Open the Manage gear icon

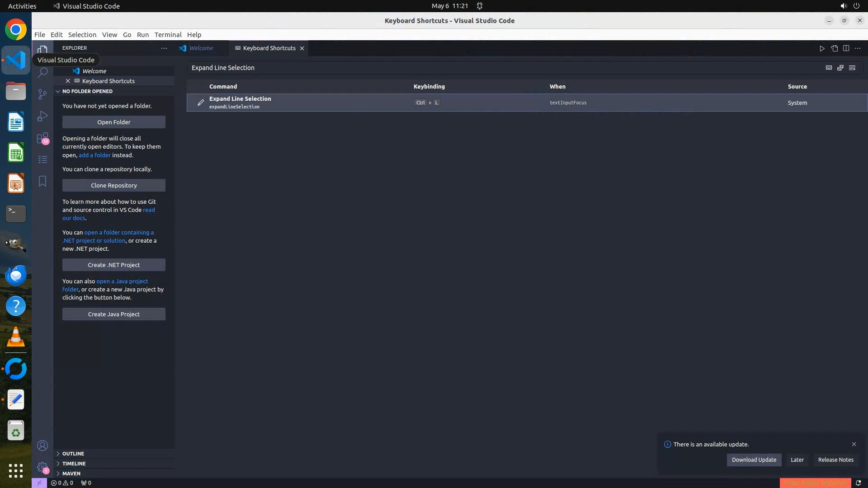point(42,467)
